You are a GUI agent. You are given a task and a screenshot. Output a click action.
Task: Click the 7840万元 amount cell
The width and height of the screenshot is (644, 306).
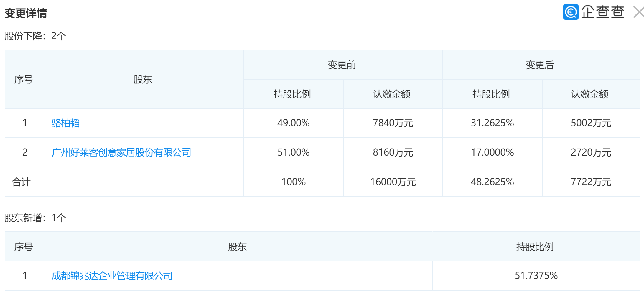tap(393, 123)
